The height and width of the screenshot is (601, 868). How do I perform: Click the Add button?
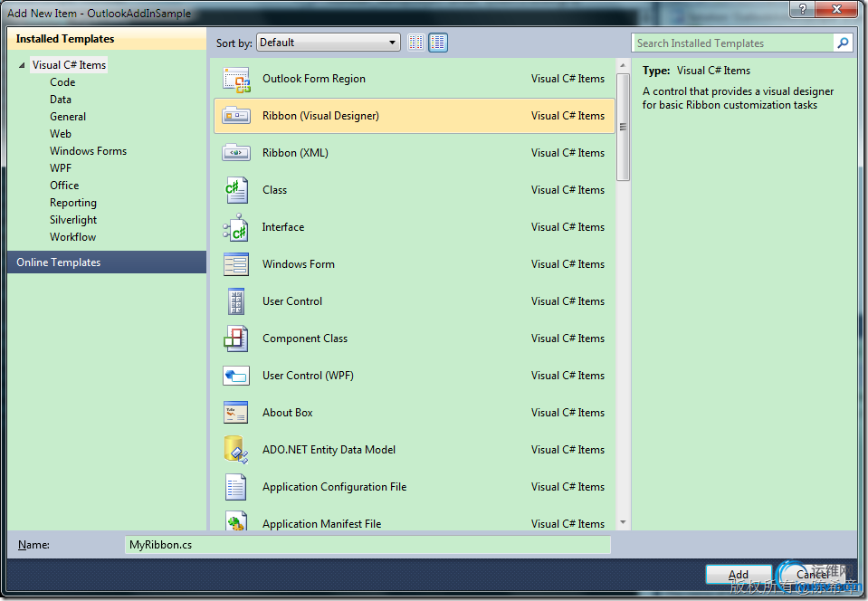pos(739,575)
